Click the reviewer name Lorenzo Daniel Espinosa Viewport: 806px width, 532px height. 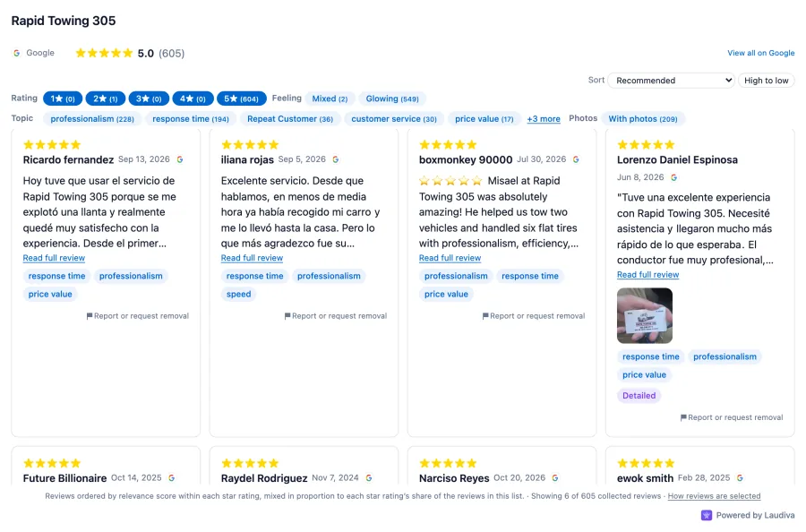coord(677,159)
